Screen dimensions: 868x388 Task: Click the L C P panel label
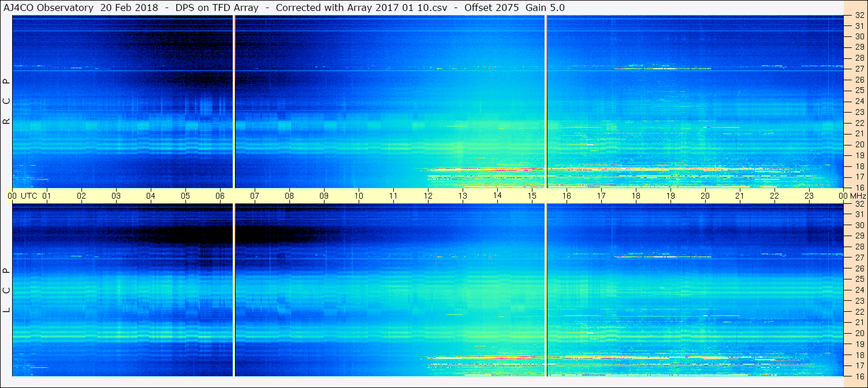click(7, 290)
